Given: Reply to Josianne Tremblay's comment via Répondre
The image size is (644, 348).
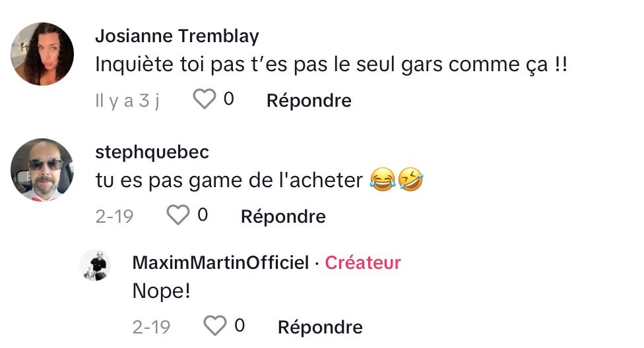Looking at the screenshot, I should [x=309, y=101].
